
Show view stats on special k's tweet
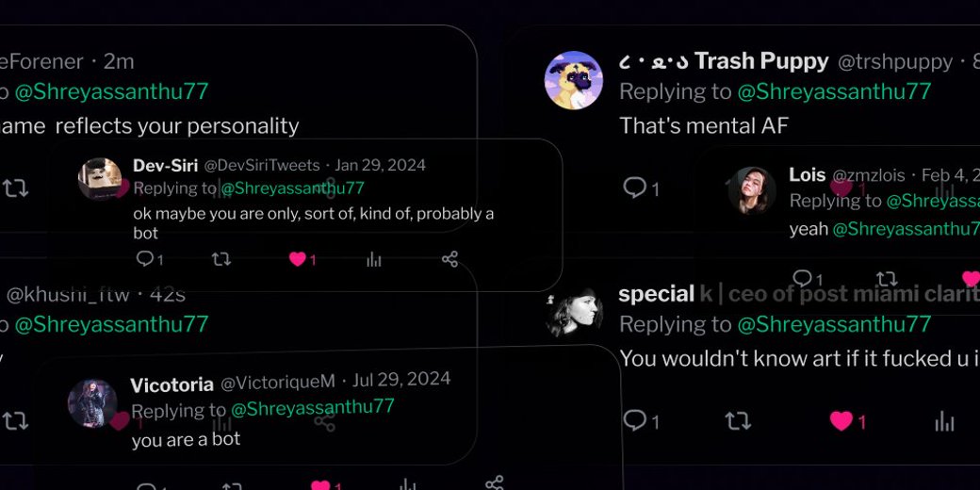click(x=944, y=421)
